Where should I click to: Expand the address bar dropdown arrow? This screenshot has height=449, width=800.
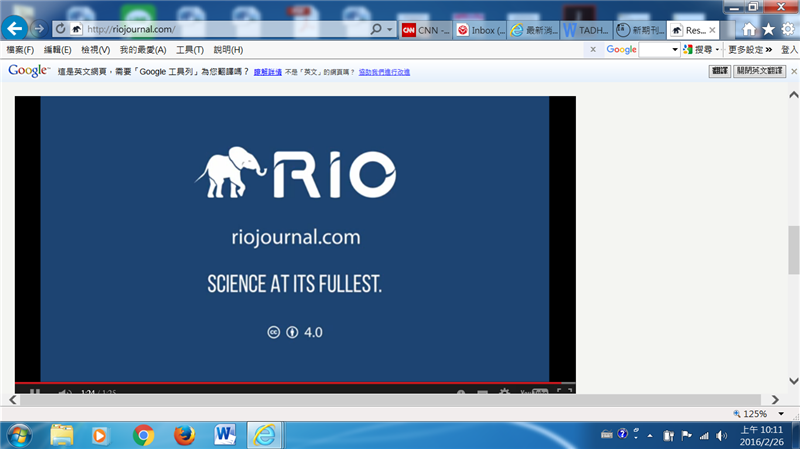click(389, 29)
